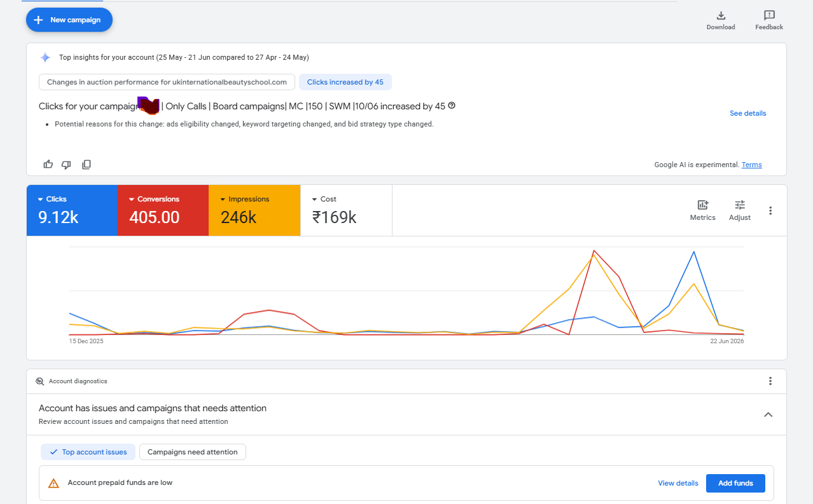Image resolution: width=813 pixels, height=504 pixels.
Task: Click the copy insight icon
Action: [87, 165]
